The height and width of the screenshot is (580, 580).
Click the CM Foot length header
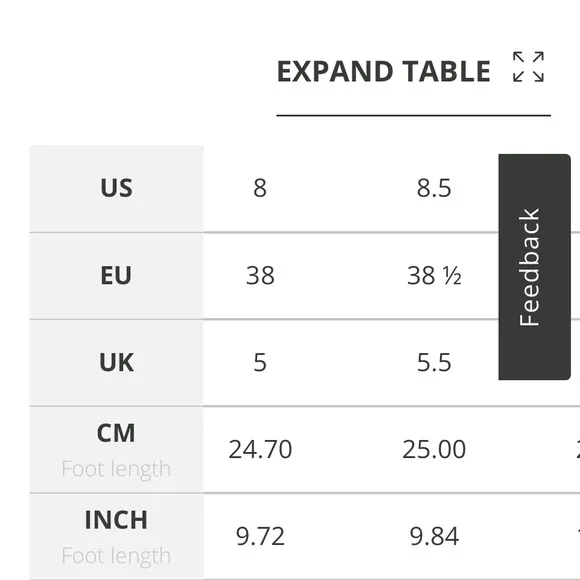117,450
